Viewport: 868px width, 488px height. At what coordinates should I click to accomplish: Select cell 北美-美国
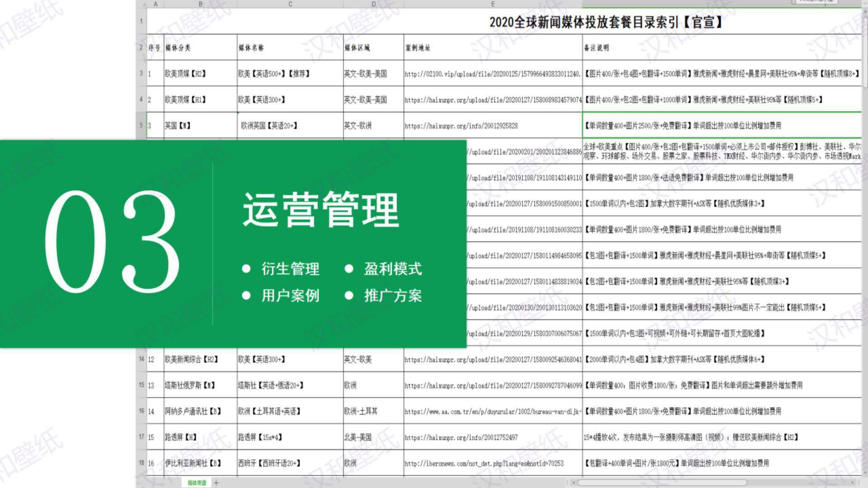pyautogui.click(x=373, y=437)
